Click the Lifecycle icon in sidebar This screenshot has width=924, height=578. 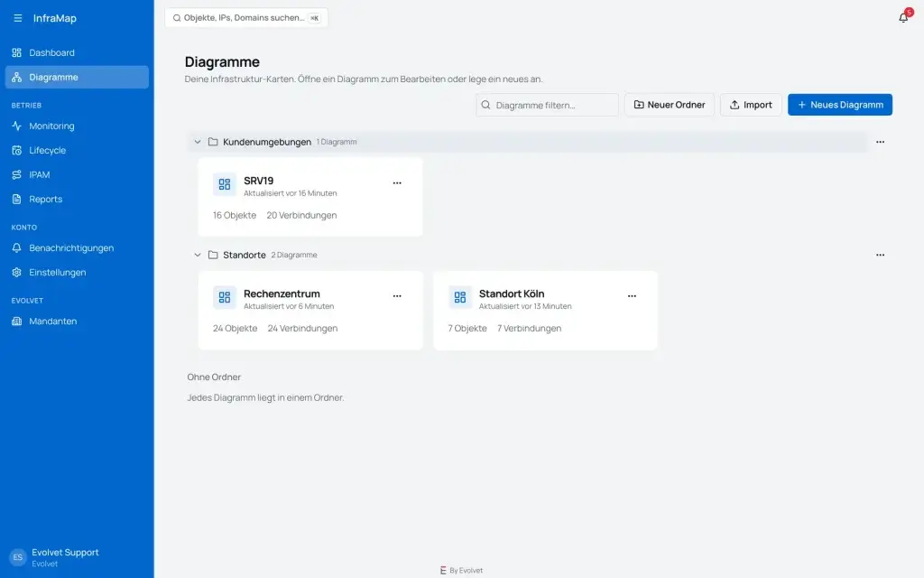click(16, 151)
